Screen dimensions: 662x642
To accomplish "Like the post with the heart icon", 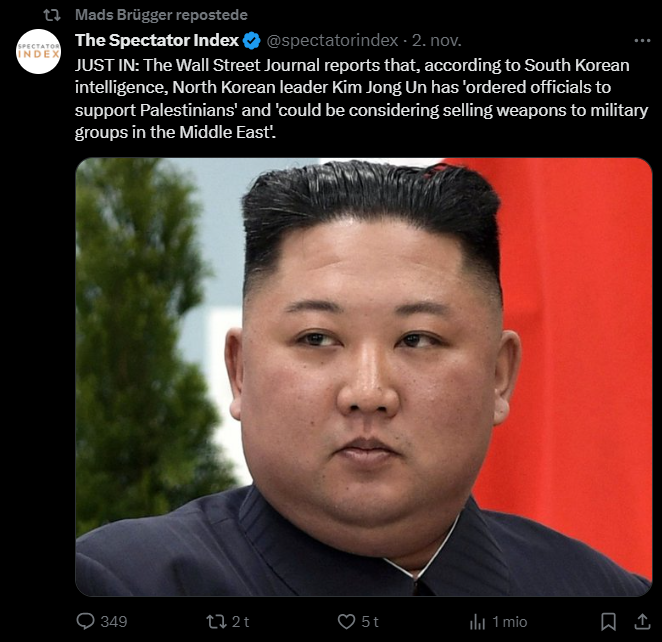I will [347, 622].
